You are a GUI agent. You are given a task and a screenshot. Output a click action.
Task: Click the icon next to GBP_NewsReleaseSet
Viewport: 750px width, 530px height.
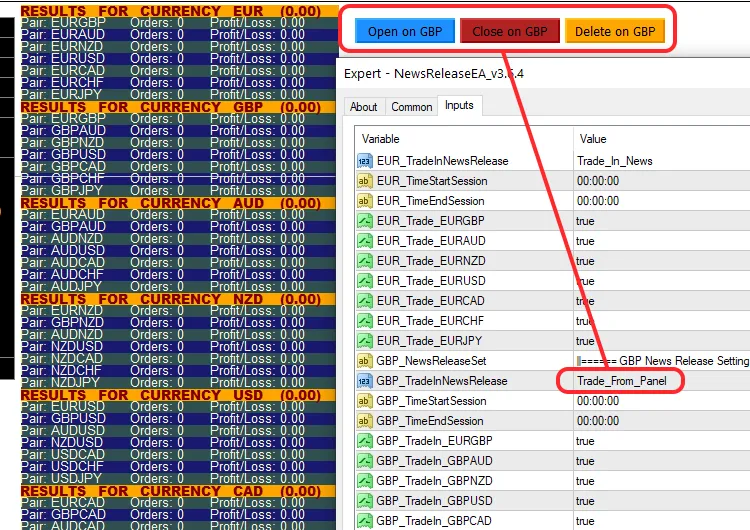(364, 361)
